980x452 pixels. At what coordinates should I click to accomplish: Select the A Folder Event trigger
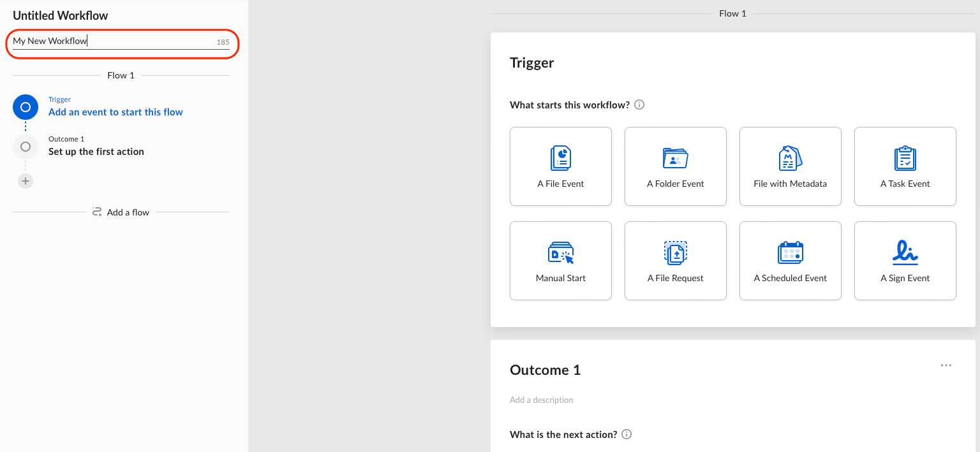[x=675, y=166]
